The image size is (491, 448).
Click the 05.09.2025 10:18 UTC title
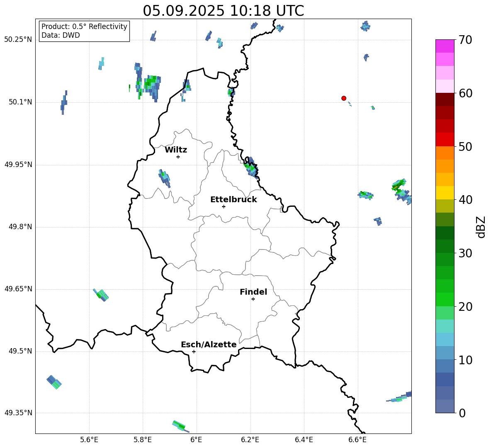pyautogui.click(x=223, y=11)
